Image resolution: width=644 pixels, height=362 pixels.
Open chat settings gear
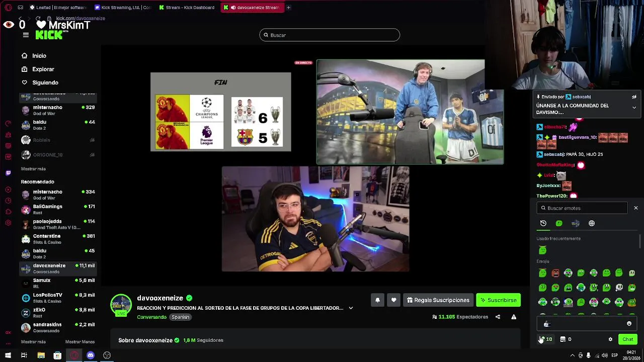(x=610, y=339)
